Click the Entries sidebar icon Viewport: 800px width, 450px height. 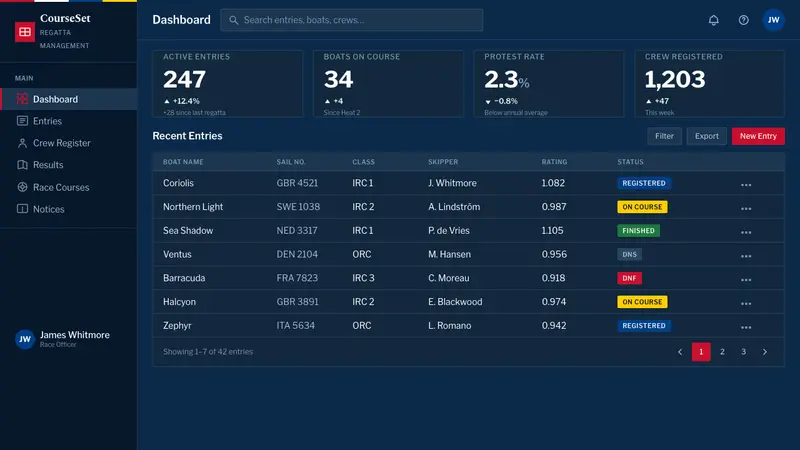point(22,121)
